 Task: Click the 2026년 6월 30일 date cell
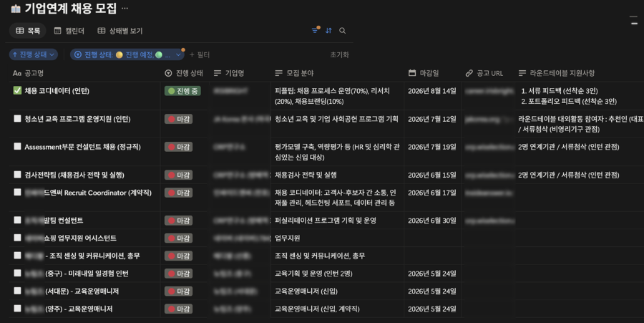[432, 221]
